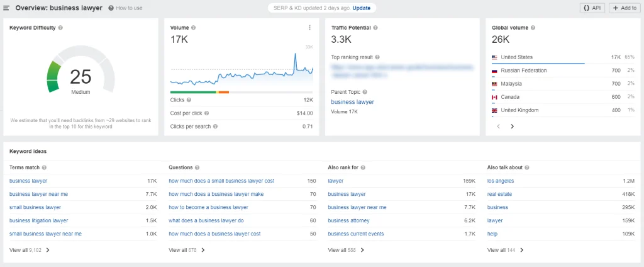
Task: Select the United States country row
Action: click(563, 57)
